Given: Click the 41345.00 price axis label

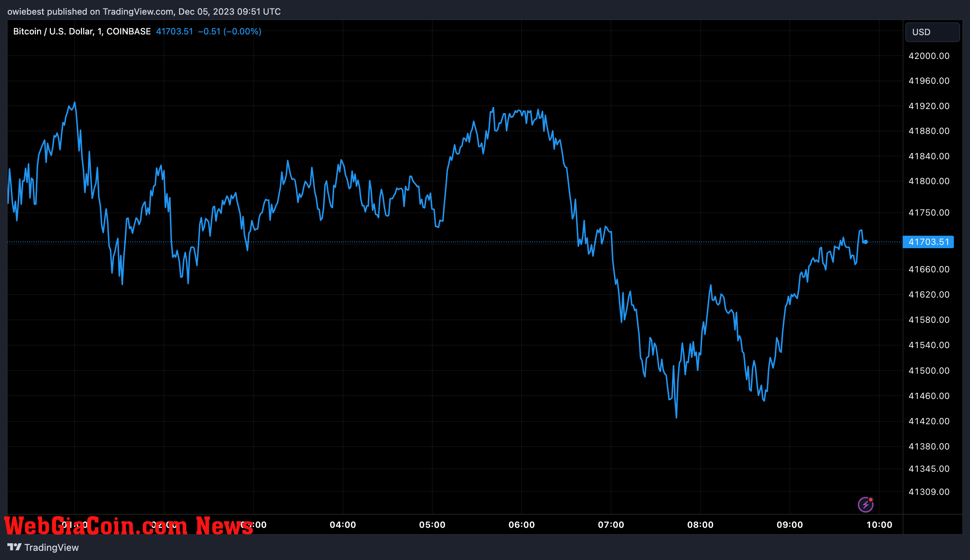Looking at the screenshot, I should pos(929,469).
